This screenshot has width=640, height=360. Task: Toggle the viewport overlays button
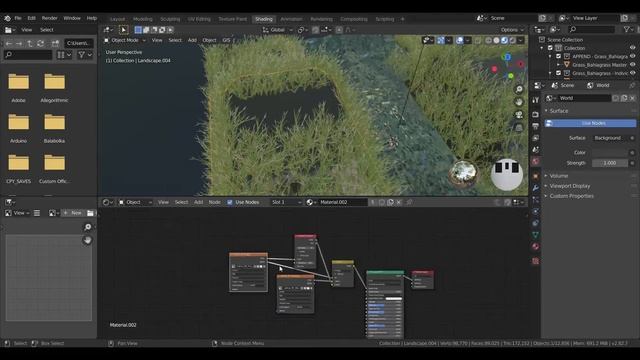pyautogui.click(x=460, y=40)
